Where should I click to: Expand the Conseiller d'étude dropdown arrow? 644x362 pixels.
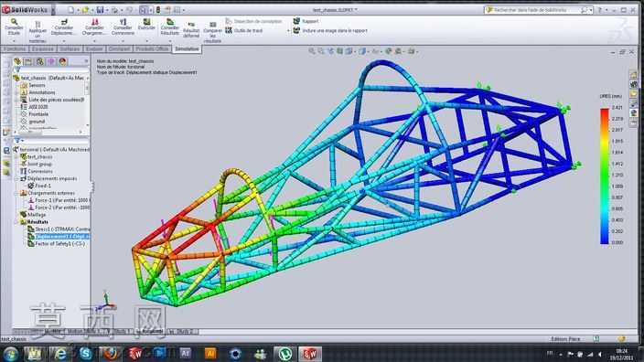[14, 41]
